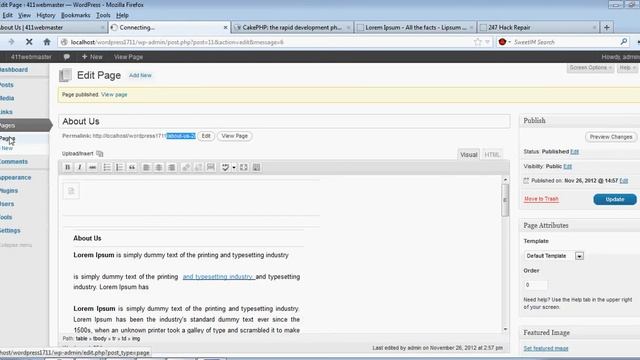Click the page title field About Us

pyautogui.click(x=284, y=121)
